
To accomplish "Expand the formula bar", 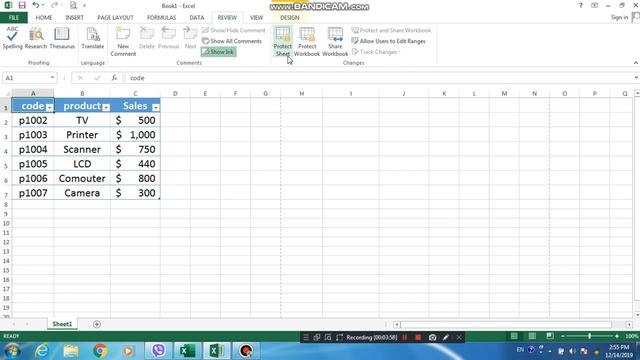I will pyautogui.click(x=636, y=78).
